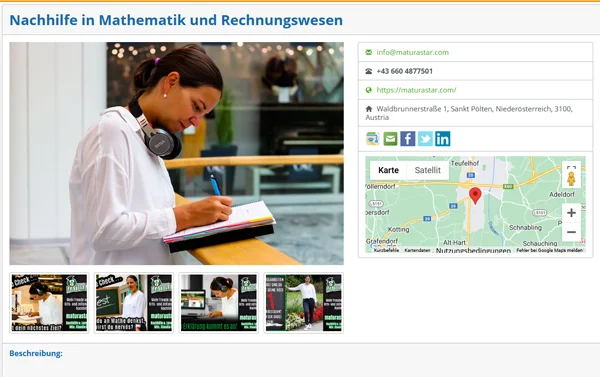Click the Adeldorf place label on the map
This screenshot has width=600, height=377.
pyautogui.click(x=562, y=194)
